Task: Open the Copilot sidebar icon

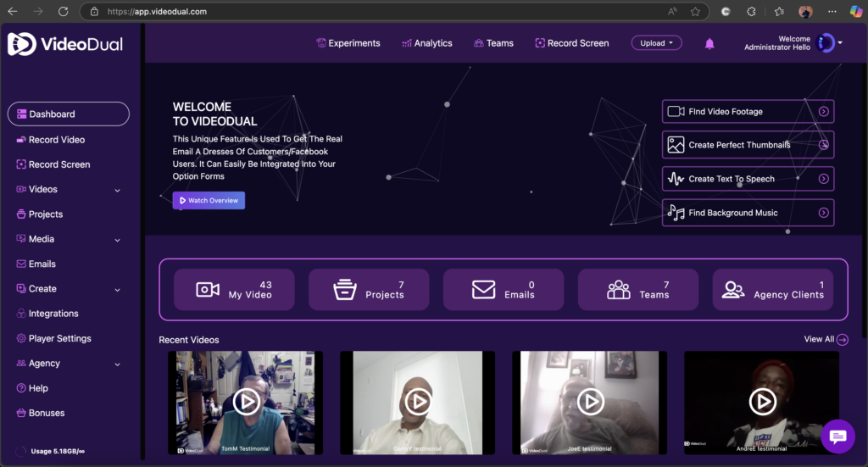Action: click(856, 11)
